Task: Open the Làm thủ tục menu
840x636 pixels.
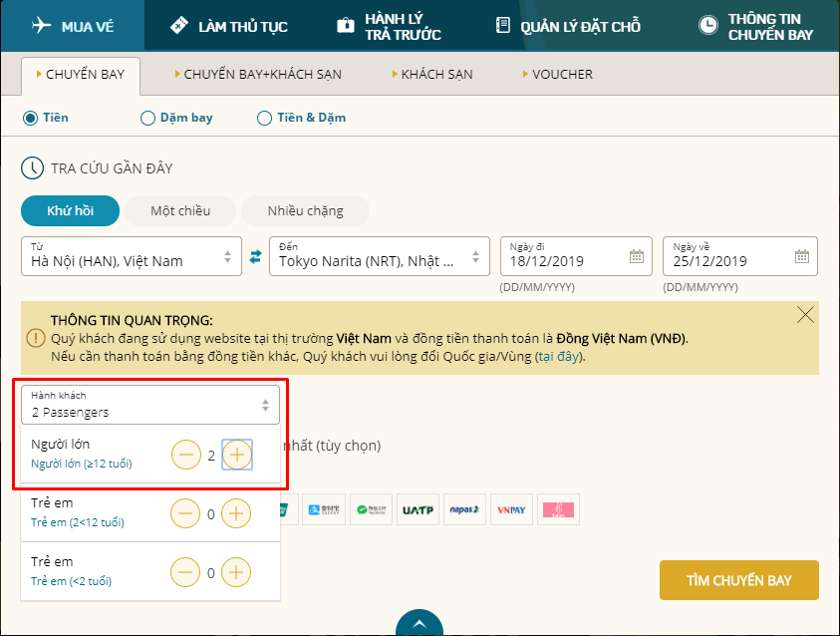Action: pyautogui.click(x=229, y=26)
